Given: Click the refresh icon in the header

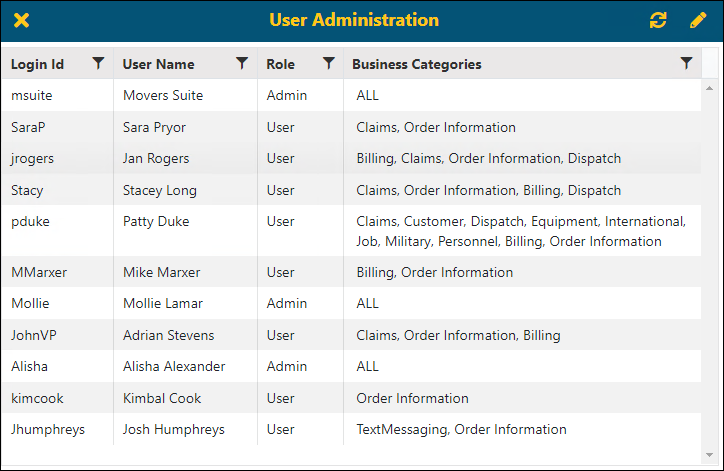Looking at the screenshot, I should 657,21.
